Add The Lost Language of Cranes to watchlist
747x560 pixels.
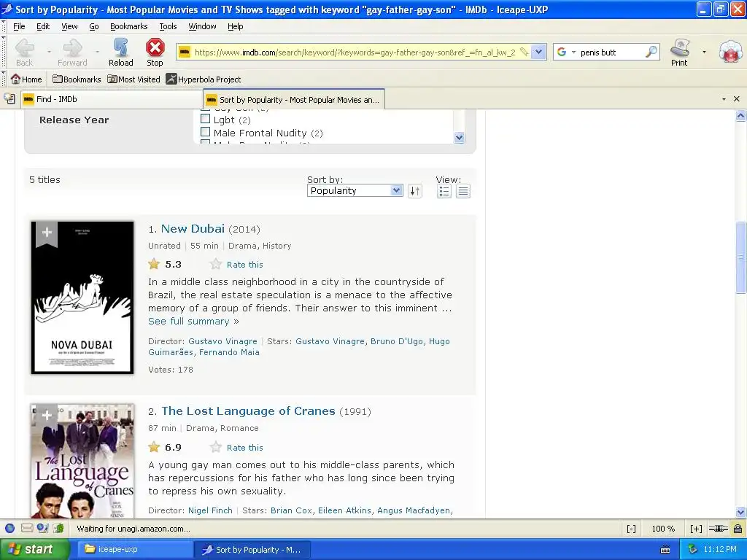(47, 416)
